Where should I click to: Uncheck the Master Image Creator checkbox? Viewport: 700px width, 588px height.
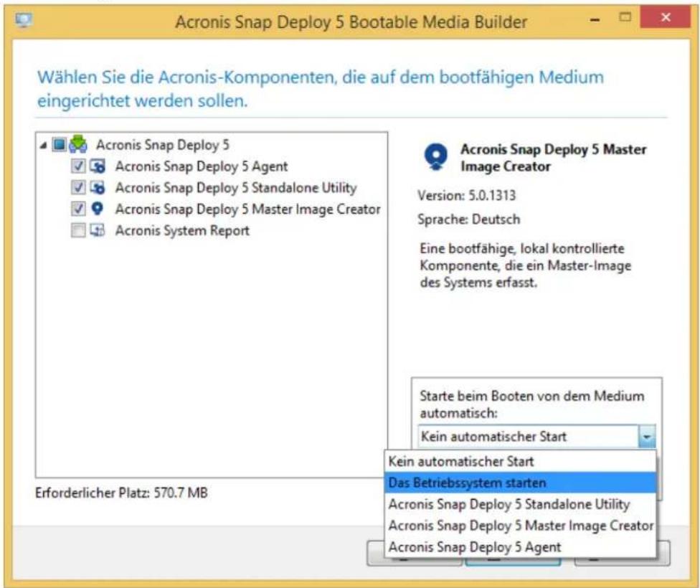pyautogui.click(x=78, y=209)
